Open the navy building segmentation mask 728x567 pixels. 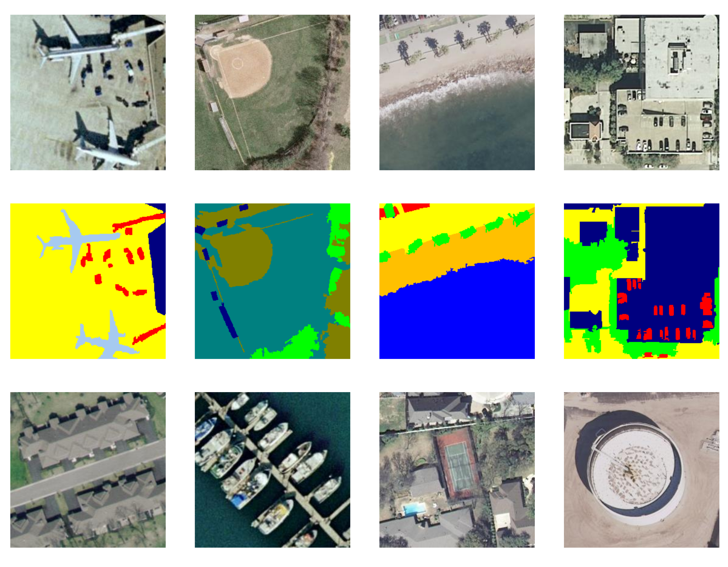(641, 281)
